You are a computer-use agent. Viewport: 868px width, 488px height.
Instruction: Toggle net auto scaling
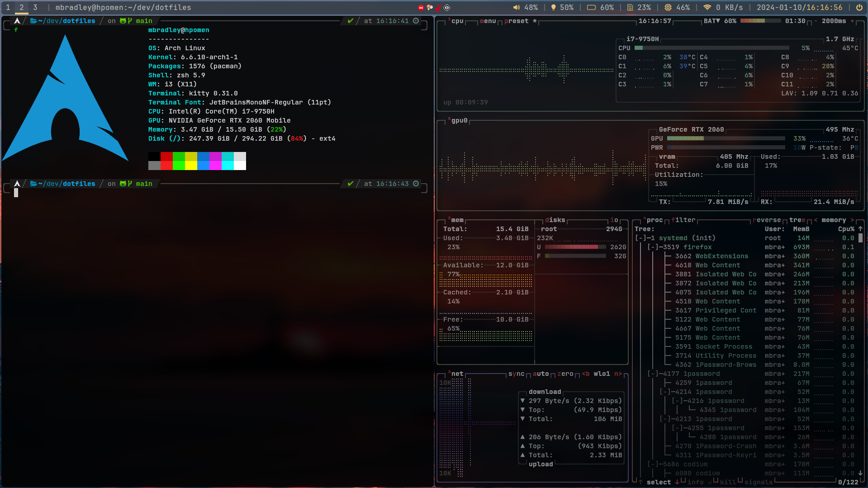pyautogui.click(x=541, y=374)
